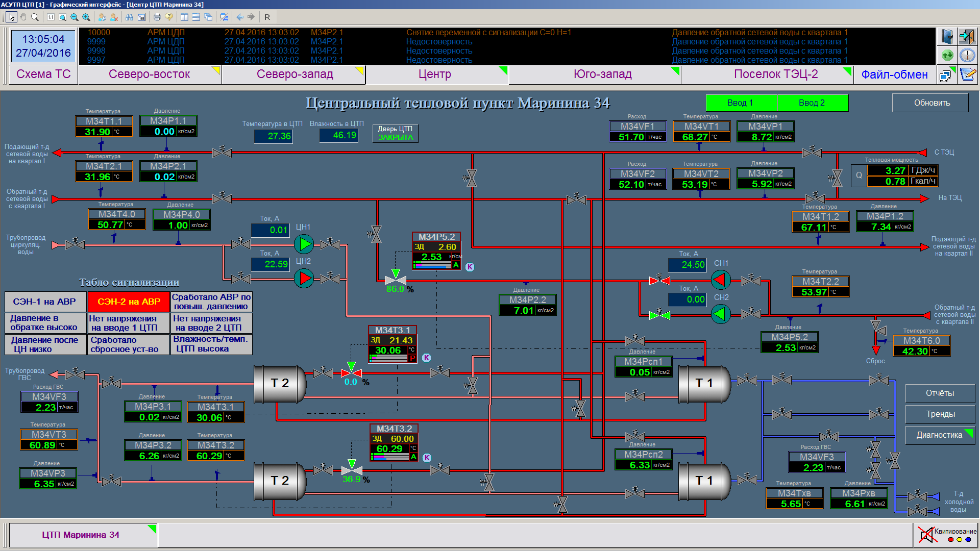Screen dimensions: 980x551
Task: Click the green Ввод 1 button
Action: (x=741, y=103)
